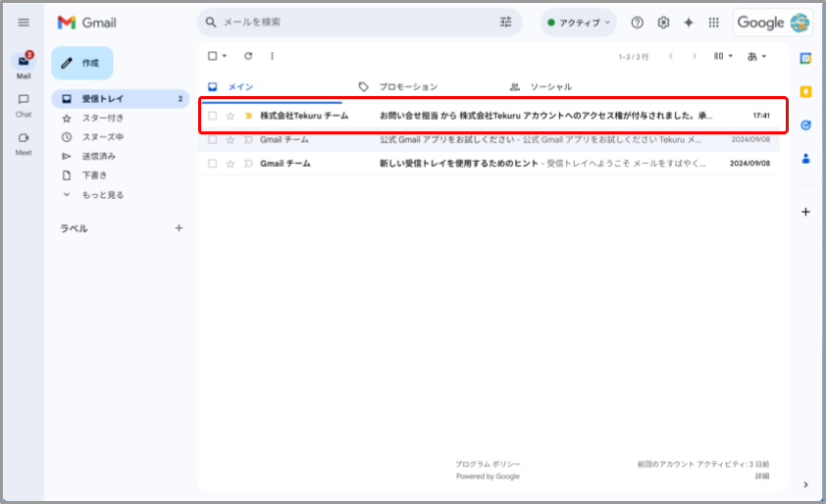The height and width of the screenshot is (504, 826).
Task: Open 受信トレイ folder
Action: click(120, 98)
